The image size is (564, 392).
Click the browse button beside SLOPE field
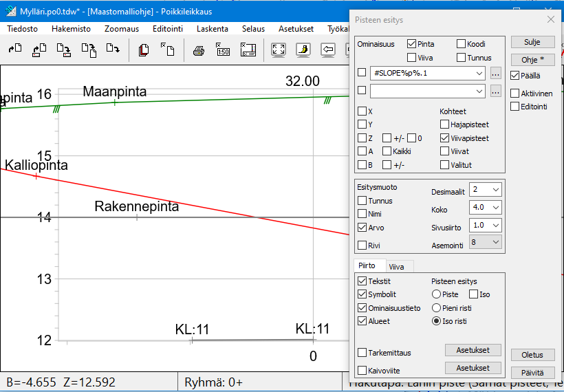coord(496,73)
